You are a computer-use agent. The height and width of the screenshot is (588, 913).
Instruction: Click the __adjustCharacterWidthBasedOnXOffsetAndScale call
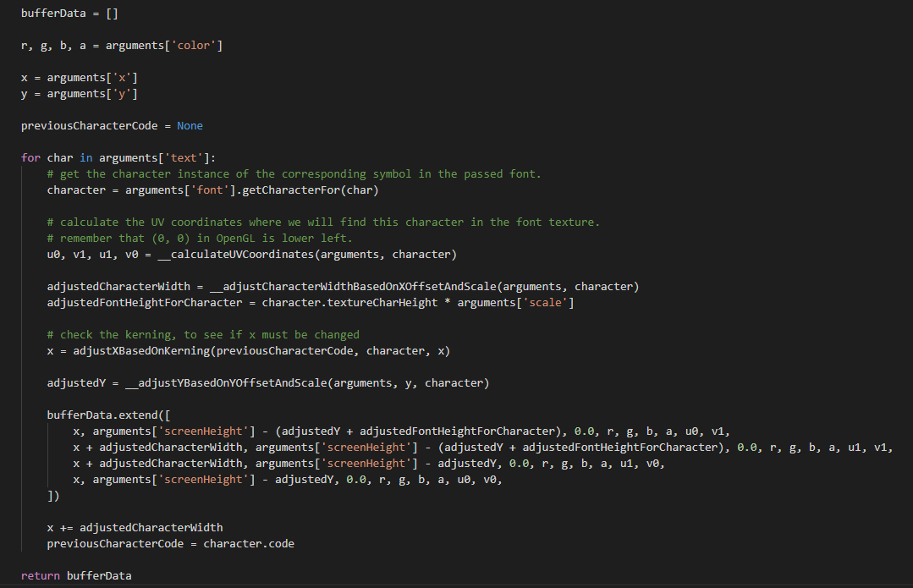point(425,287)
